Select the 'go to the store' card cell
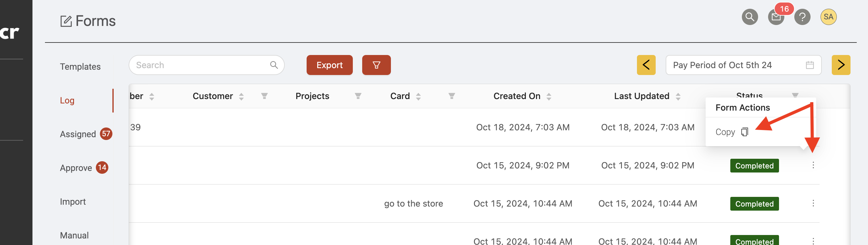The image size is (868, 245). coord(413,203)
